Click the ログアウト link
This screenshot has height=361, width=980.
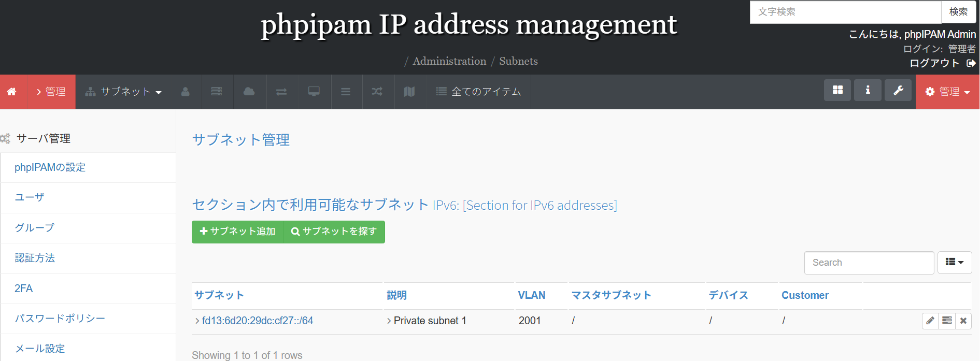934,63
